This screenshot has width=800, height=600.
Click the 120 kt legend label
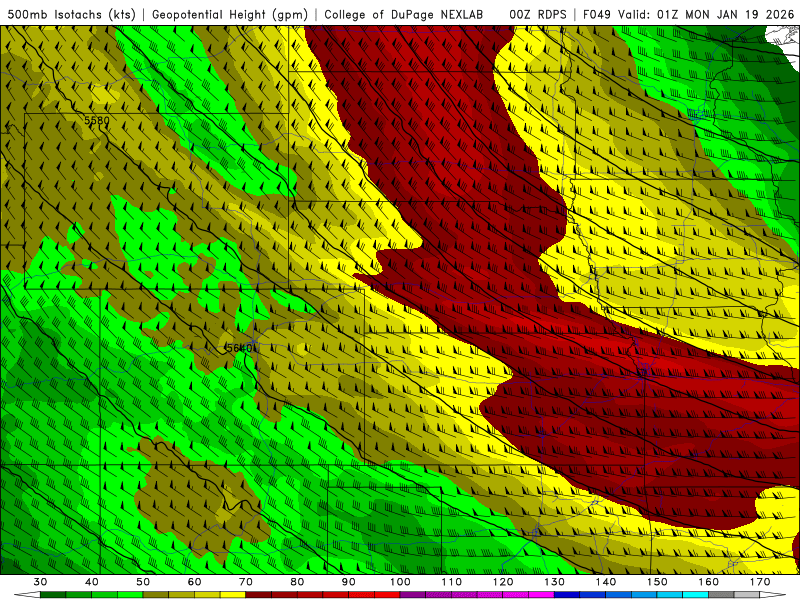point(503,582)
